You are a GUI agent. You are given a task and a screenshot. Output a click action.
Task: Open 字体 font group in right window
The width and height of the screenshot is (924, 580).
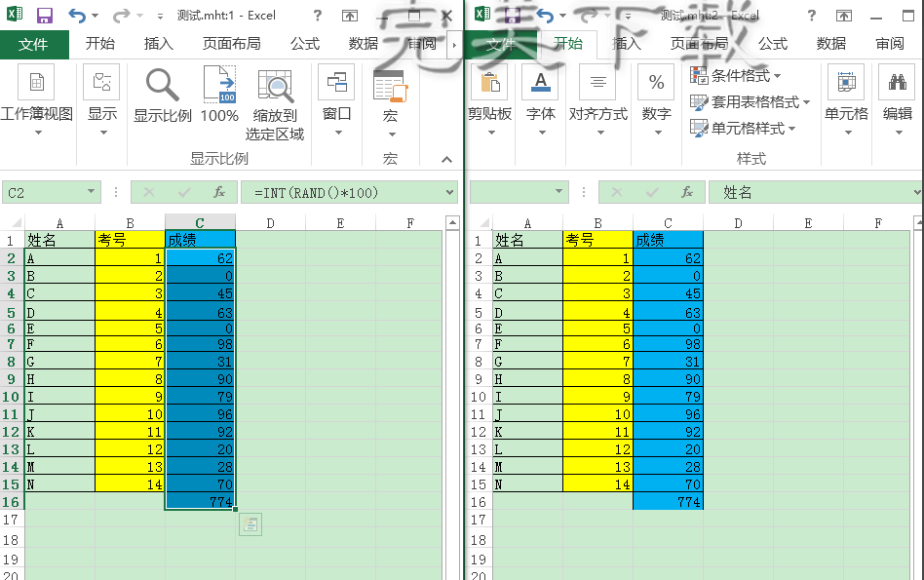point(541,100)
